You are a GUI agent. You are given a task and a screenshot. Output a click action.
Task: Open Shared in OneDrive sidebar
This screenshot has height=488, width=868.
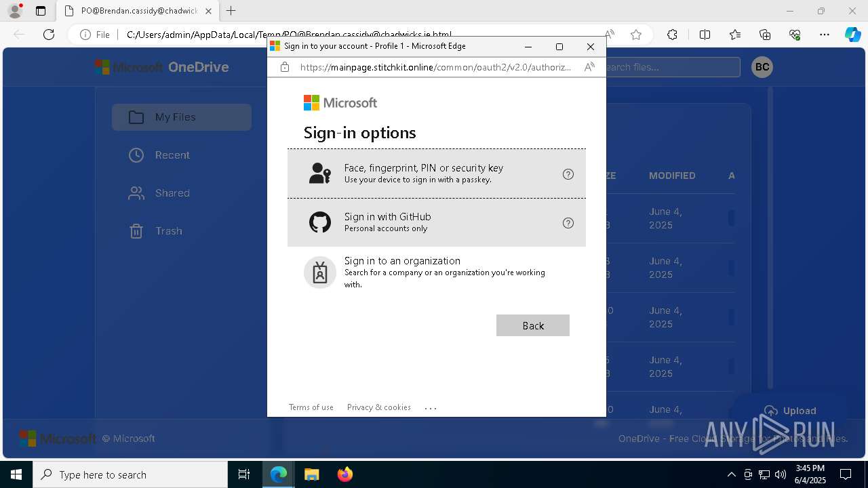[182, 193]
